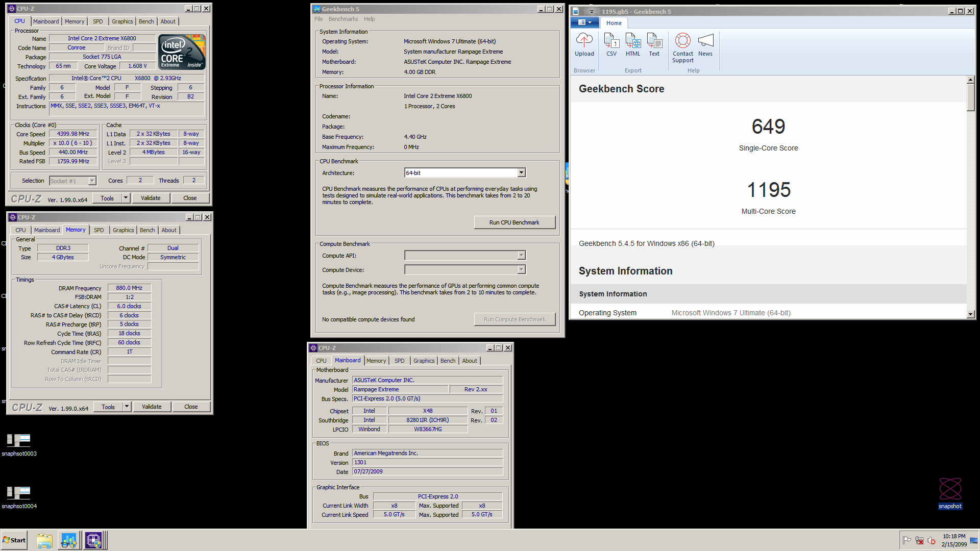Click the Action Center flag tray icon
This screenshot has width=980, height=551.
(x=906, y=540)
